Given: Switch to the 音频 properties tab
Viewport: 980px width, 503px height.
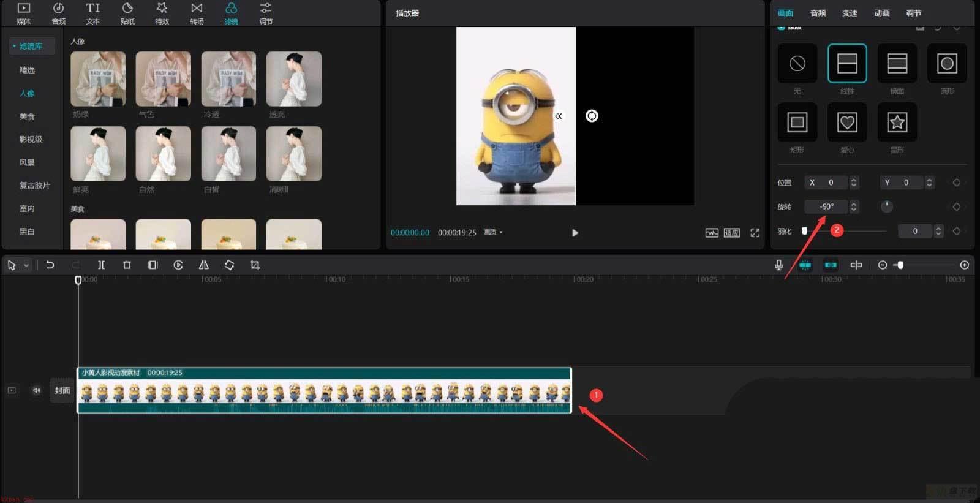Looking at the screenshot, I should click(x=818, y=13).
